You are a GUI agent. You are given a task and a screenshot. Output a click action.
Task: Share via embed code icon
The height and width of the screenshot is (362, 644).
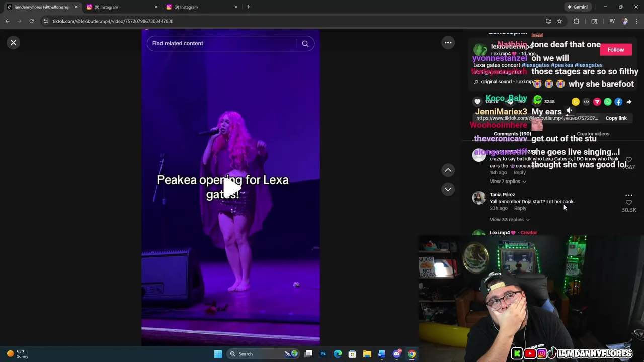[x=586, y=102]
